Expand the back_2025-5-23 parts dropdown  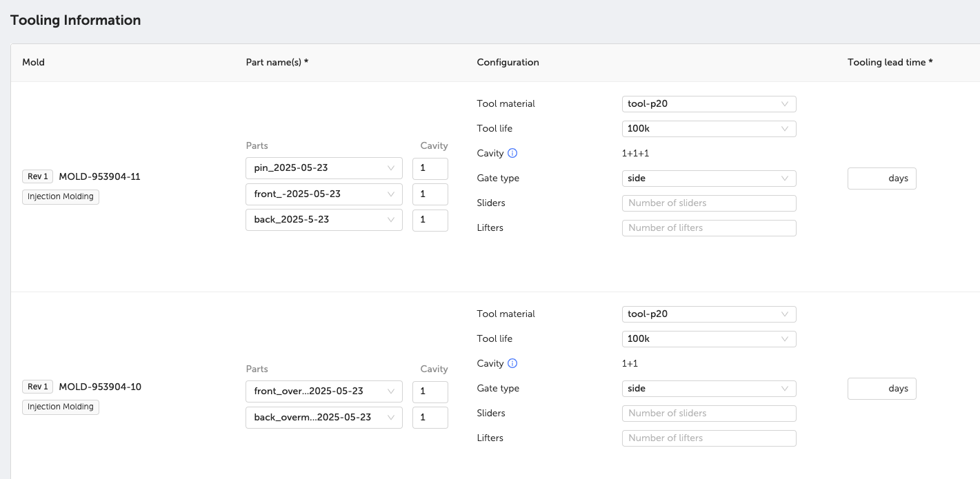(323, 220)
